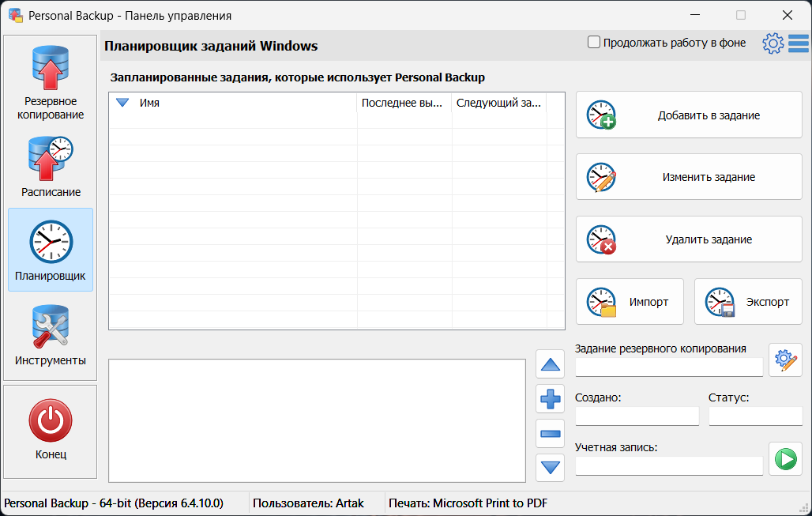Enable Продолжать работу в фоне checkbox
The width and height of the screenshot is (812, 516).
[x=594, y=42]
